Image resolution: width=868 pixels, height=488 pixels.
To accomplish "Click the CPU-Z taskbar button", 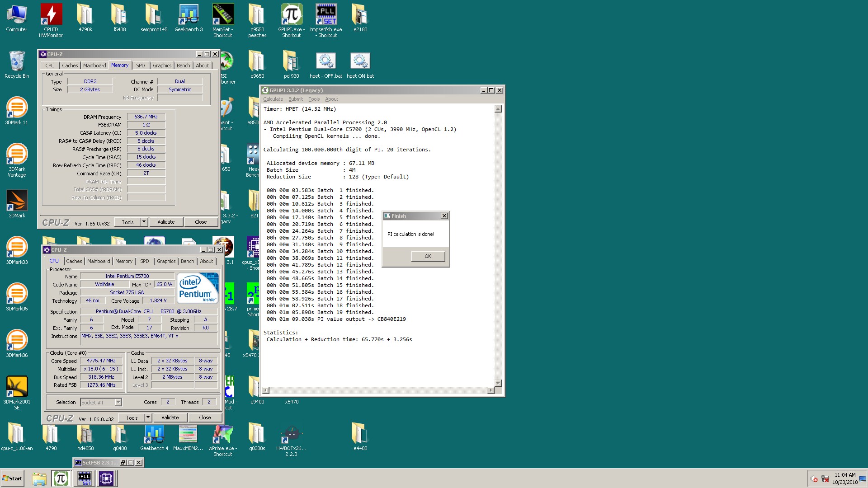I will 107,479.
